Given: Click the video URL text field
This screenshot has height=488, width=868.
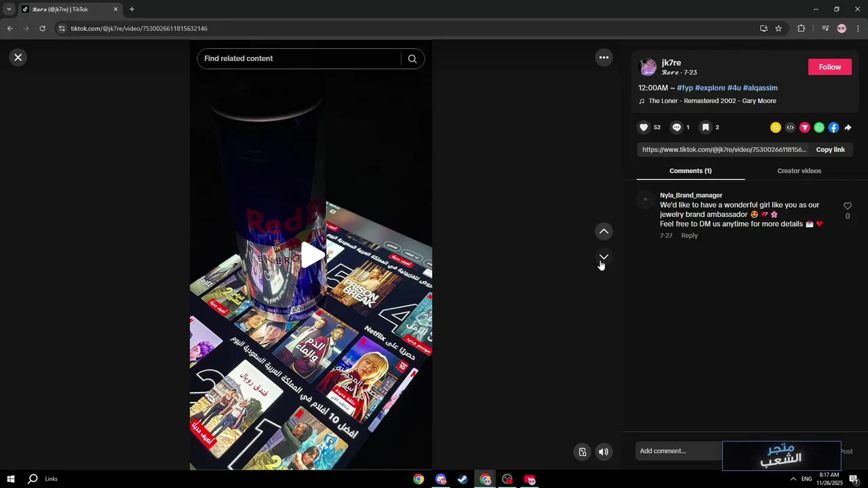Looking at the screenshot, I should pos(723,150).
